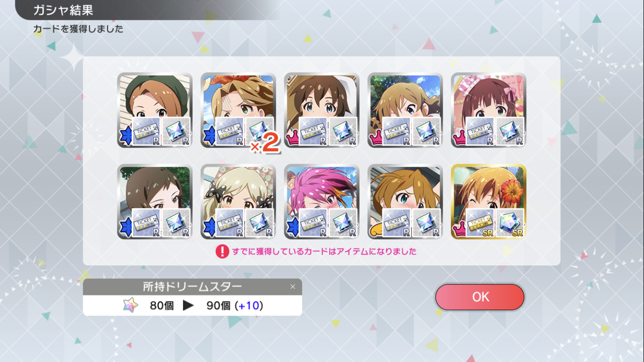This screenshot has width=644, height=362.
Task: Tap the OK button
Action: (479, 297)
